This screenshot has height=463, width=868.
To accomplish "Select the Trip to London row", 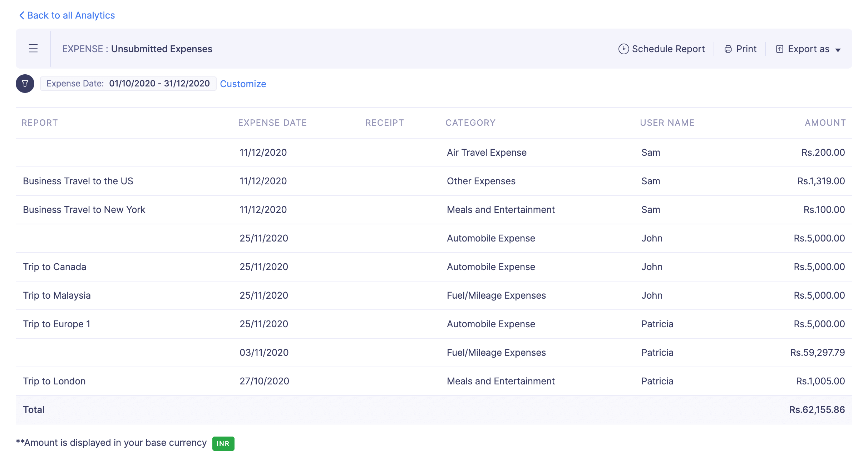I will click(x=54, y=381).
